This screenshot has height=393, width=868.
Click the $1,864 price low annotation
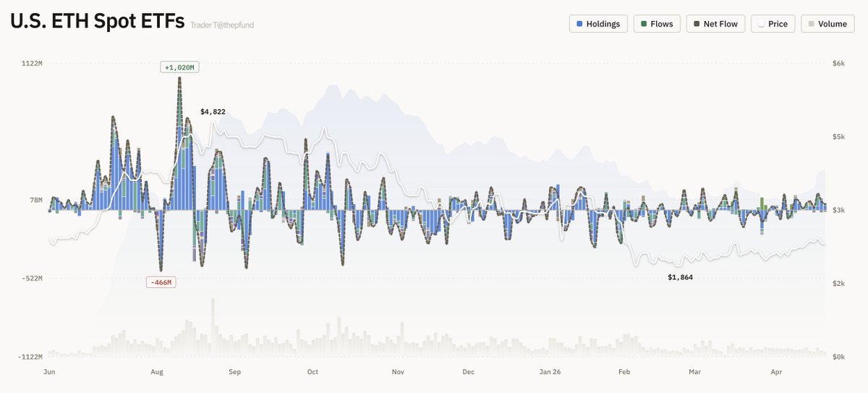(x=680, y=277)
